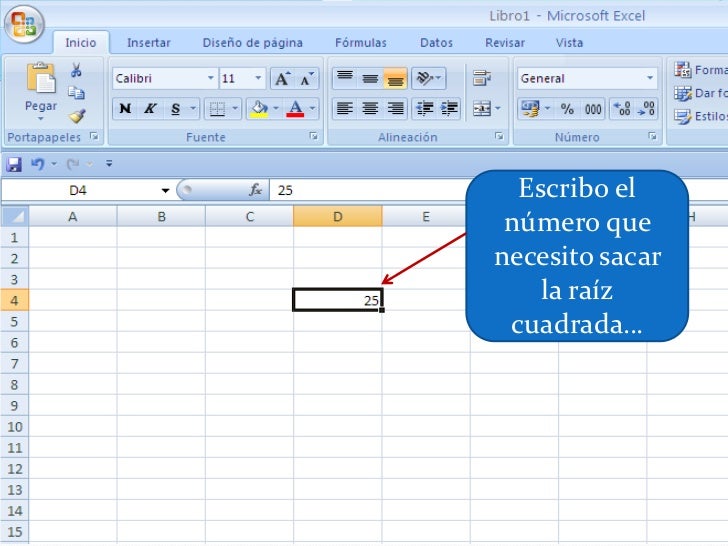Image resolution: width=728 pixels, height=546 pixels.
Task: Customize quick access toolbar arrow
Action: tap(109, 164)
